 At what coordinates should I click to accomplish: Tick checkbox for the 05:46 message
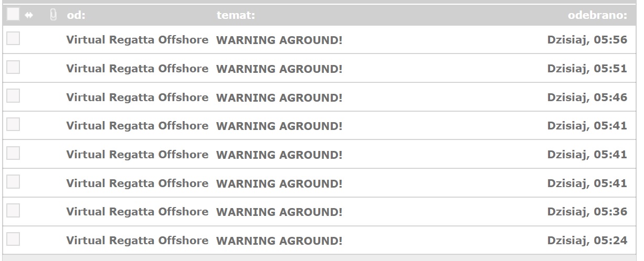13,96
